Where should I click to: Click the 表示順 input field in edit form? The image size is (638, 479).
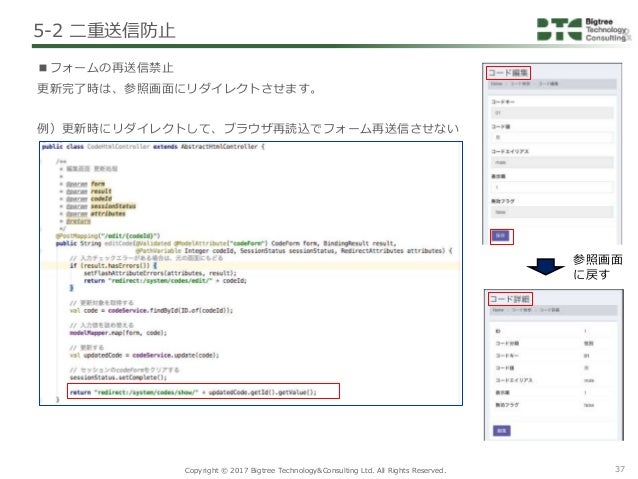coord(552,187)
